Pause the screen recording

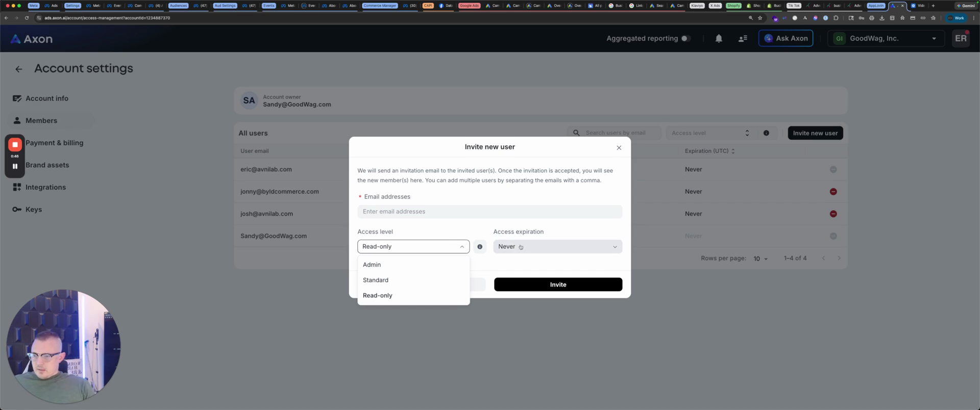click(15, 166)
